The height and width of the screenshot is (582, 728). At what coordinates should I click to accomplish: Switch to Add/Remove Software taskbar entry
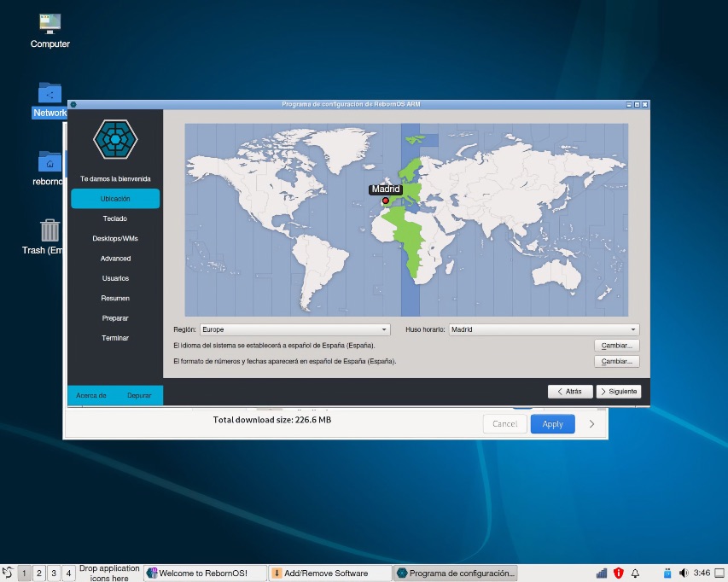(330, 573)
